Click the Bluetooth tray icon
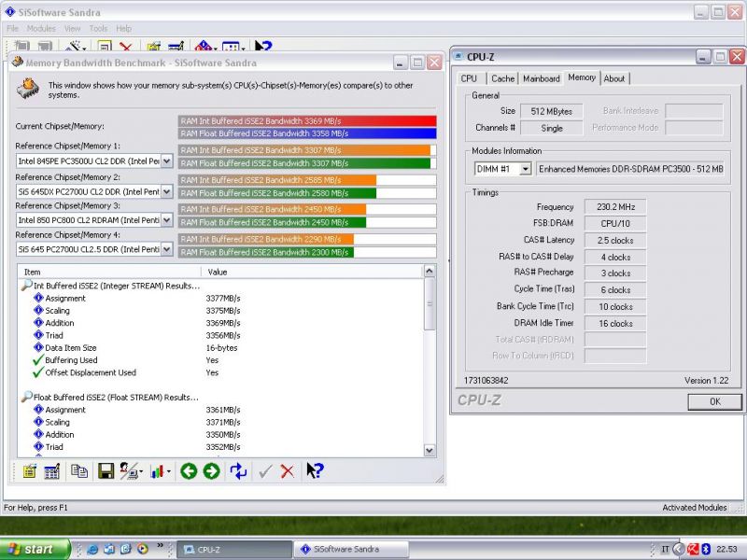The image size is (747, 560). pyautogui.click(x=706, y=550)
